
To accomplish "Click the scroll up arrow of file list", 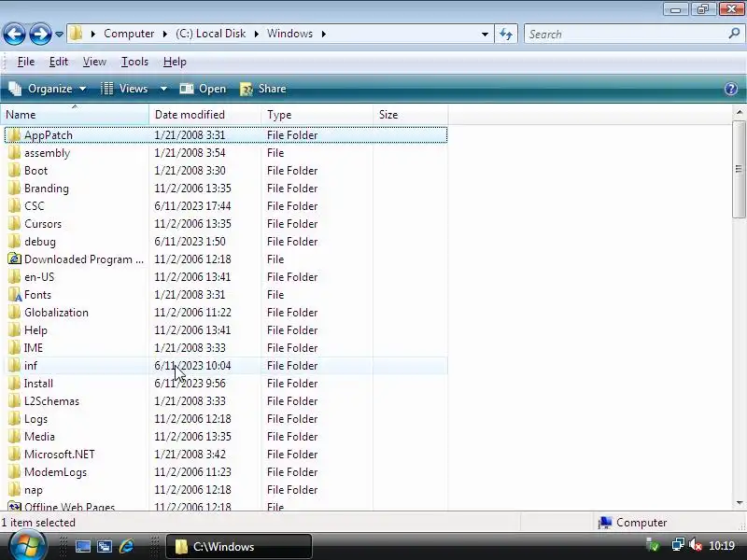I will (x=739, y=112).
